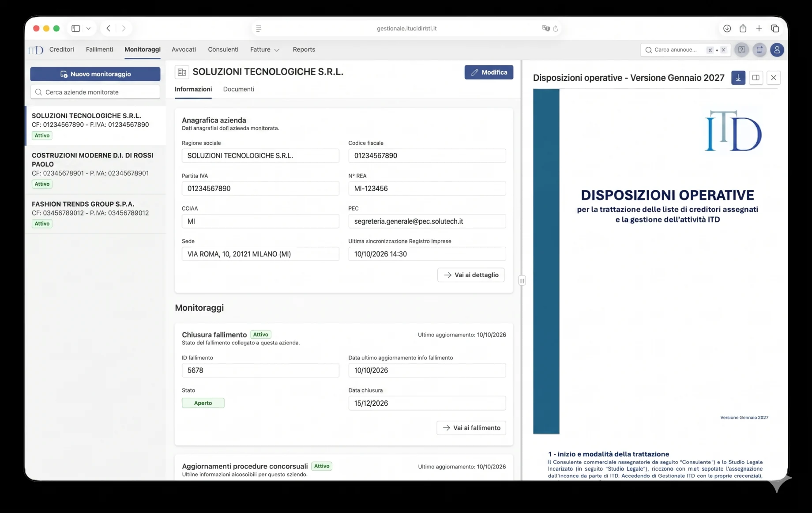Image resolution: width=812 pixels, height=513 pixels.
Task: Select the Monitoraggi menu item
Action: tap(143, 49)
